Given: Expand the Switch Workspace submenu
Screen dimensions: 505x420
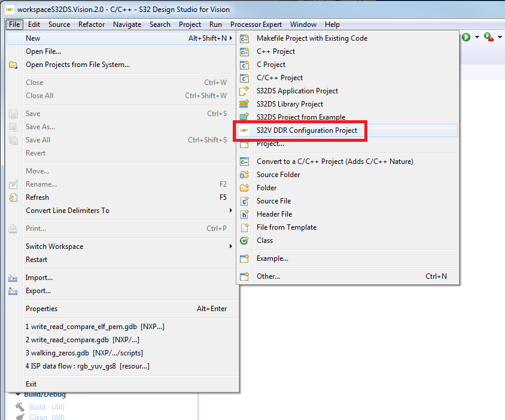Looking at the screenshot, I should click(x=231, y=246).
